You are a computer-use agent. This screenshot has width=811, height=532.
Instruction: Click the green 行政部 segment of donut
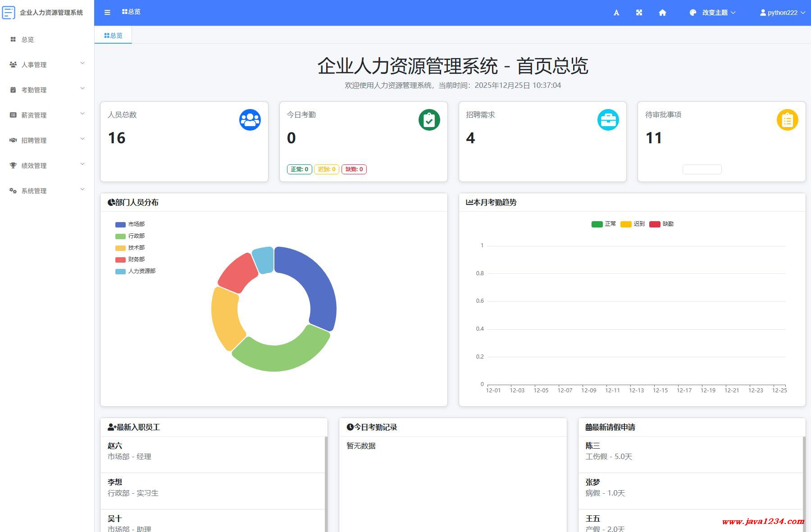pyautogui.click(x=279, y=354)
